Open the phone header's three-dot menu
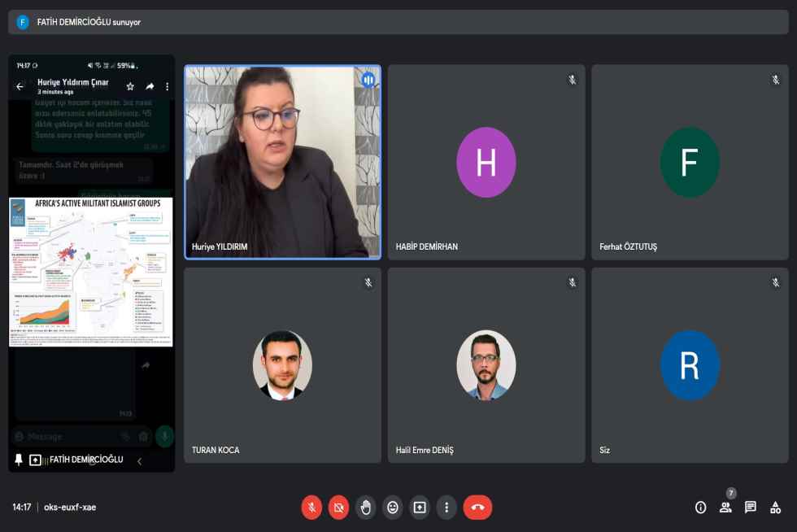Screen dimensions: 797x532 click(168, 86)
